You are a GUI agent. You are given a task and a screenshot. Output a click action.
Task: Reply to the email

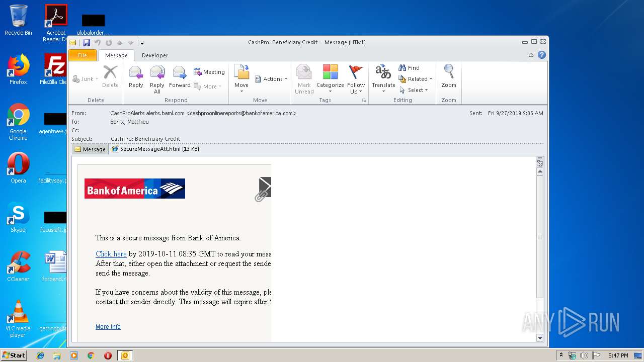click(x=136, y=76)
